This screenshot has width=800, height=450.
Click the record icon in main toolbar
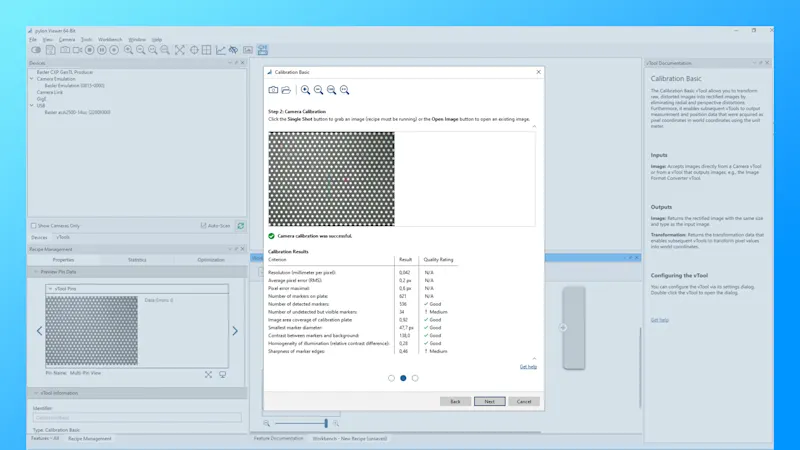coord(114,50)
